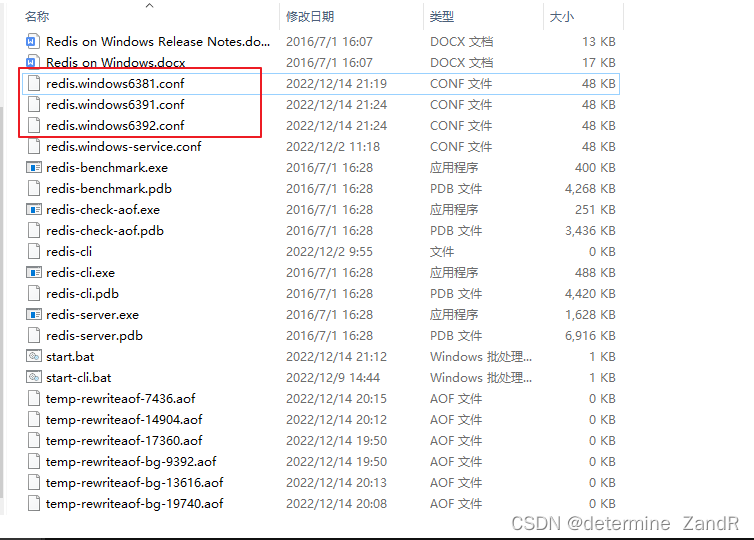The image size is (754, 540).
Task: Select file name temp-rewriteaof-bg-19740.aof
Action: click(135, 503)
